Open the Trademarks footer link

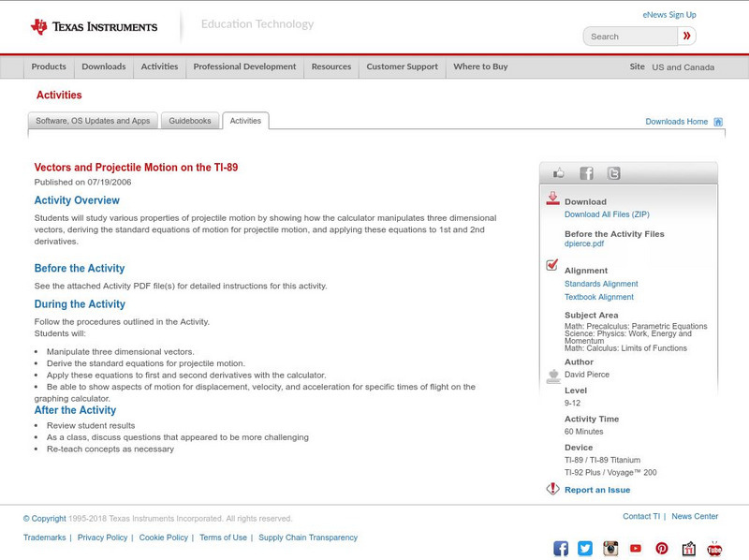click(44, 538)
